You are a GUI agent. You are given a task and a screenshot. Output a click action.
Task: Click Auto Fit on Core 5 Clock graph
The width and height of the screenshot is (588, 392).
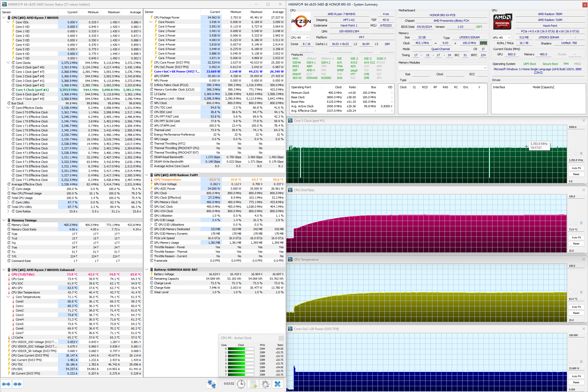[576, 168]
